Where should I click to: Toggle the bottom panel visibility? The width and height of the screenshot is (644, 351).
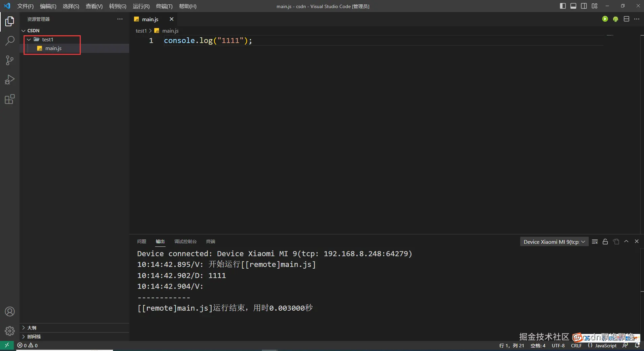(x=573, y=6)
